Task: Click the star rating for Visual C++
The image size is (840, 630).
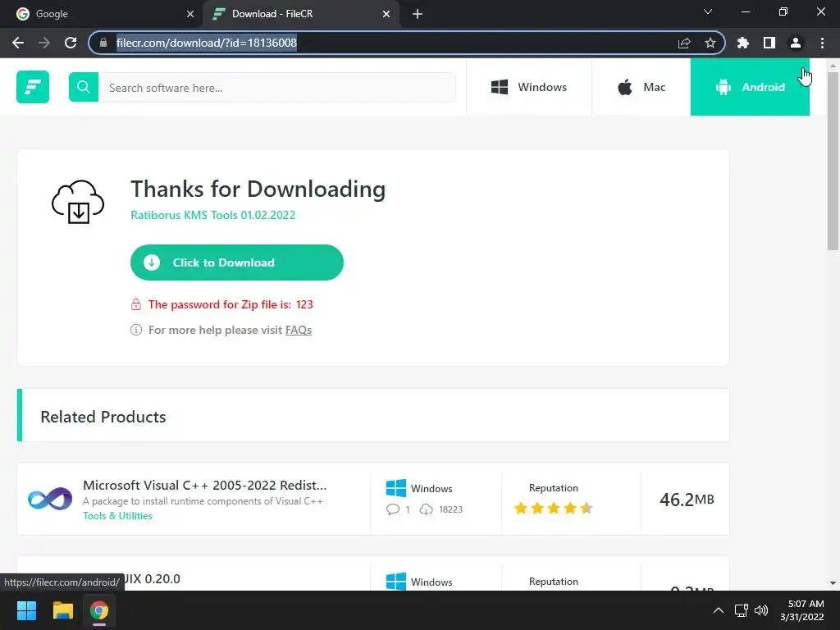Action: coord(554,508)
